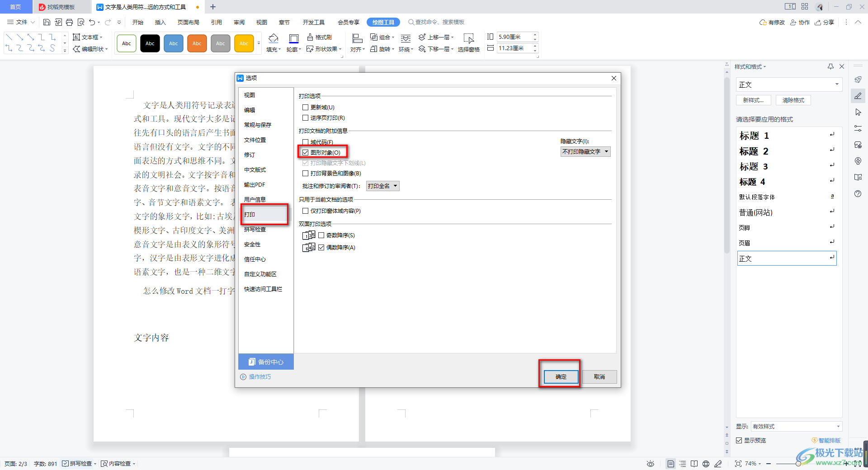Open the 插入 ribbon tab
This screenshot has width=868, height=470.
coord(160,22)
